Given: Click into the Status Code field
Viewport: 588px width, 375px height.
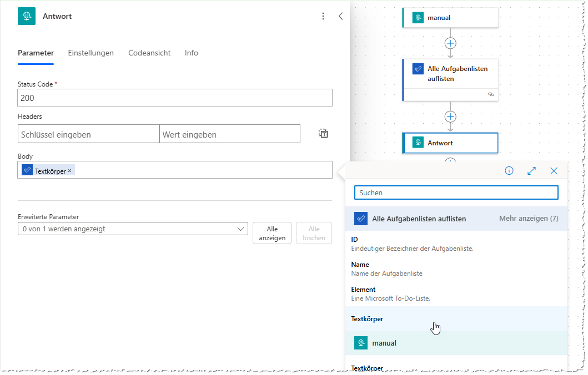Looking at the screenshot, I should coord(175,98).
